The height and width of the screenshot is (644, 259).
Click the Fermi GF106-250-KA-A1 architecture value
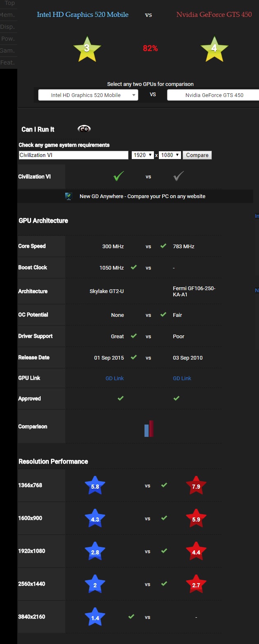(x=194, y=291)
